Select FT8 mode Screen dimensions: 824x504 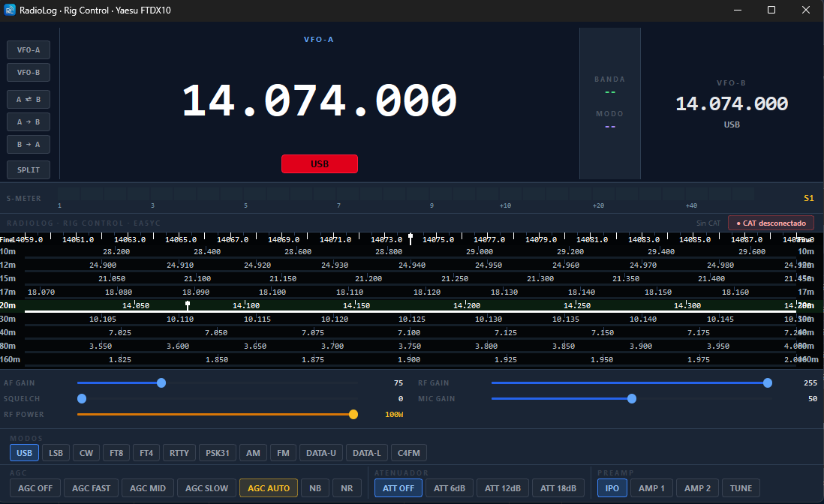click(116, 452)
